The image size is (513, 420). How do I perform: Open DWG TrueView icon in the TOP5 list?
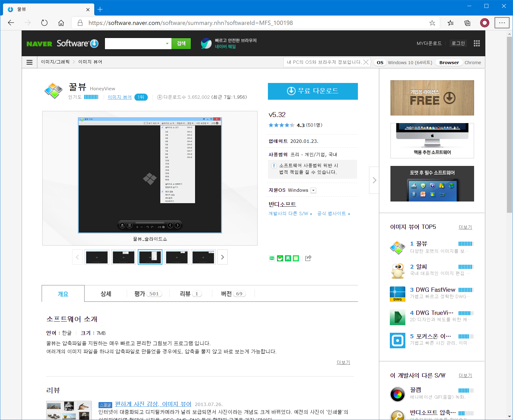coord(397,317)
